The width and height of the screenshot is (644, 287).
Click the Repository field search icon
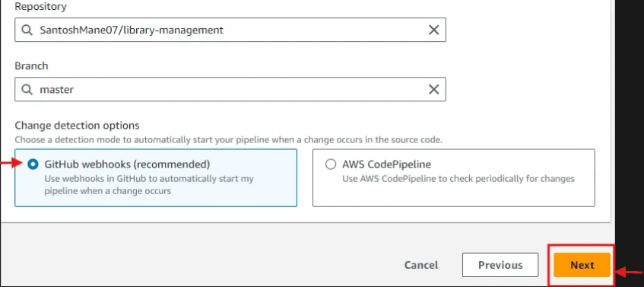click(x=27, y=30)
